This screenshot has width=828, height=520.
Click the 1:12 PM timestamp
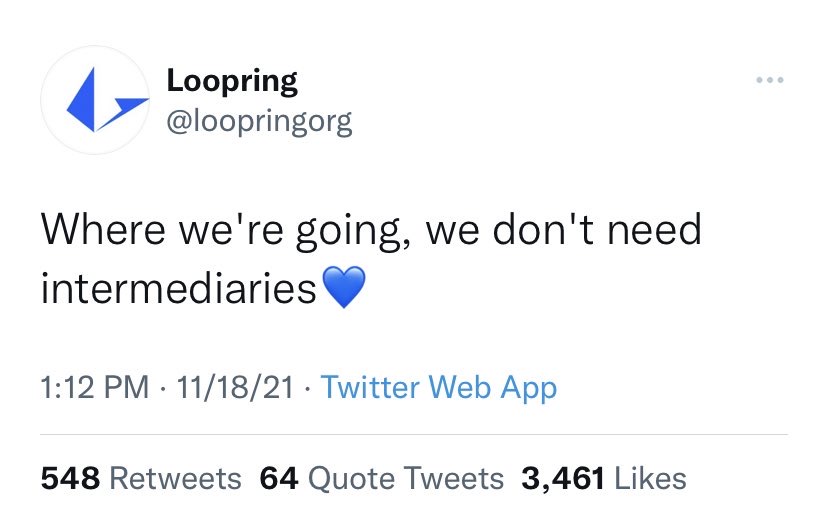tap(97, 387)
